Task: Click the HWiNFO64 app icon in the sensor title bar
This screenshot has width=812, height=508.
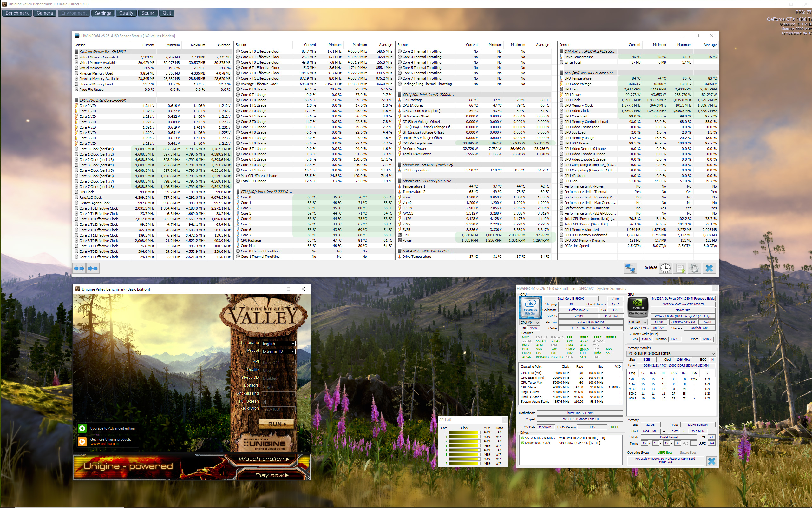Action: click(x=77, y=36)
